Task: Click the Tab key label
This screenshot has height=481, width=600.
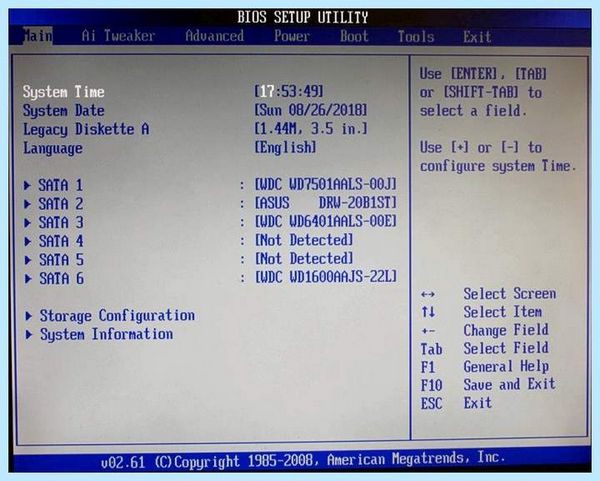Action: click(431, 349)
